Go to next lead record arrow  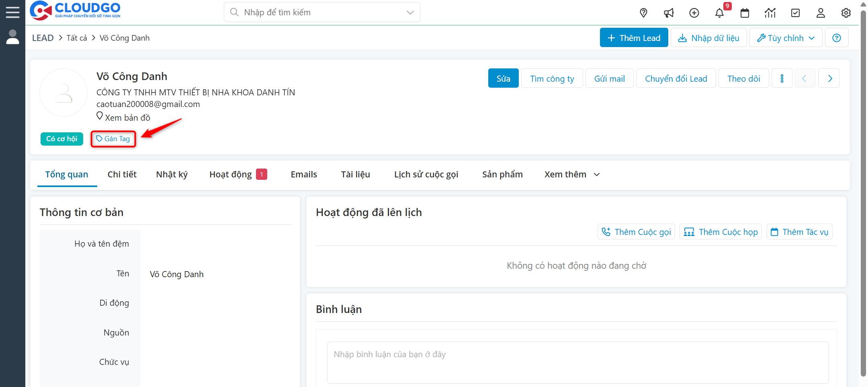[x=830, y=78]
